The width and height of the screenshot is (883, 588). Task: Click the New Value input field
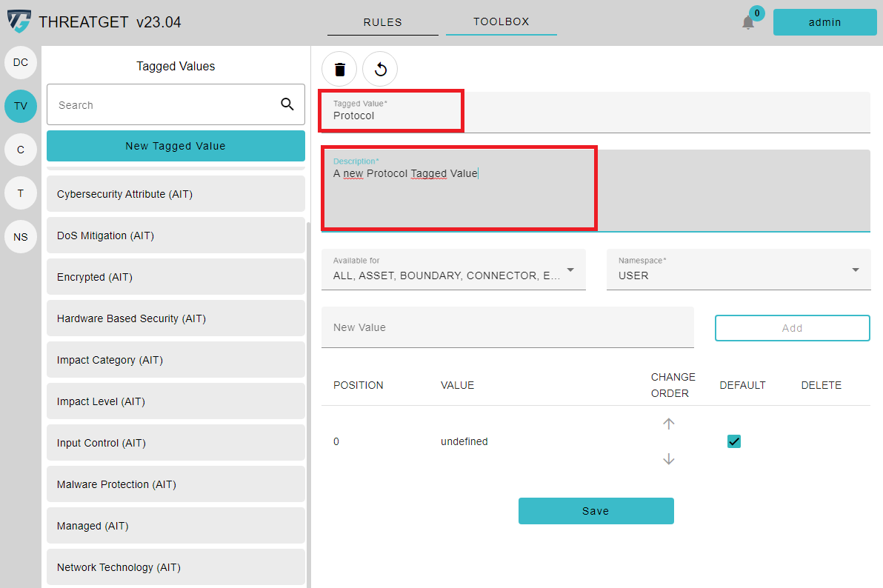[x=507, y=327]
